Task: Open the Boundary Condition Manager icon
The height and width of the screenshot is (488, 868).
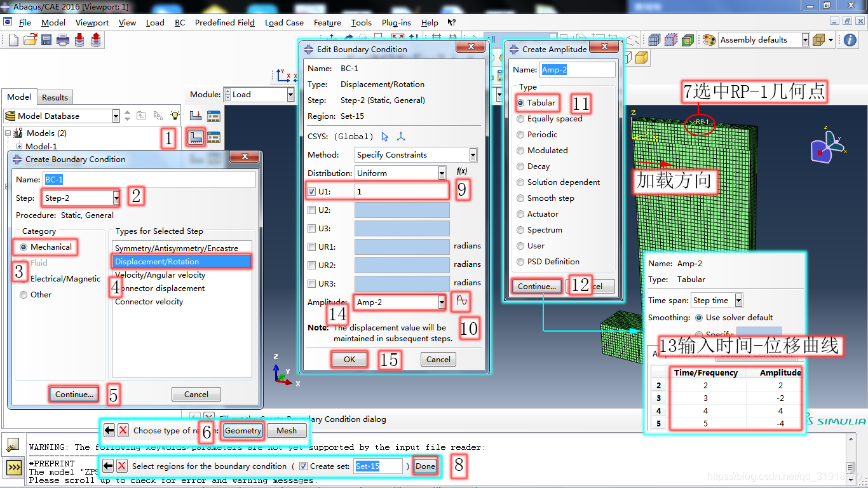Action: 214,137
